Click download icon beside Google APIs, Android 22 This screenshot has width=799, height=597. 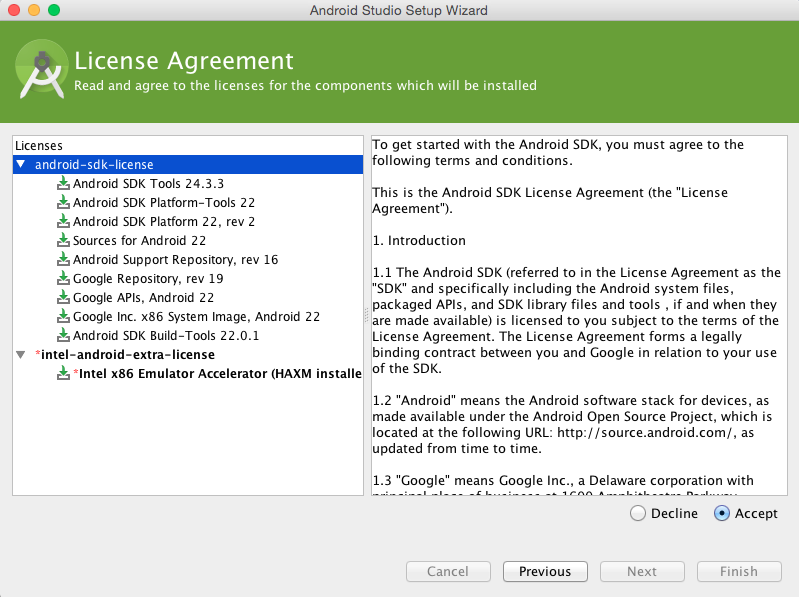click(63, 297)
